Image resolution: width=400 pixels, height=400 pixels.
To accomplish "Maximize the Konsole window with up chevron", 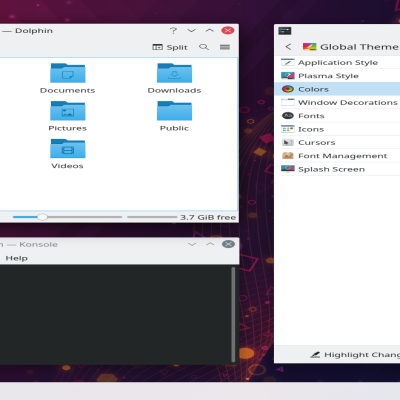I will click(x=210, y=244).
